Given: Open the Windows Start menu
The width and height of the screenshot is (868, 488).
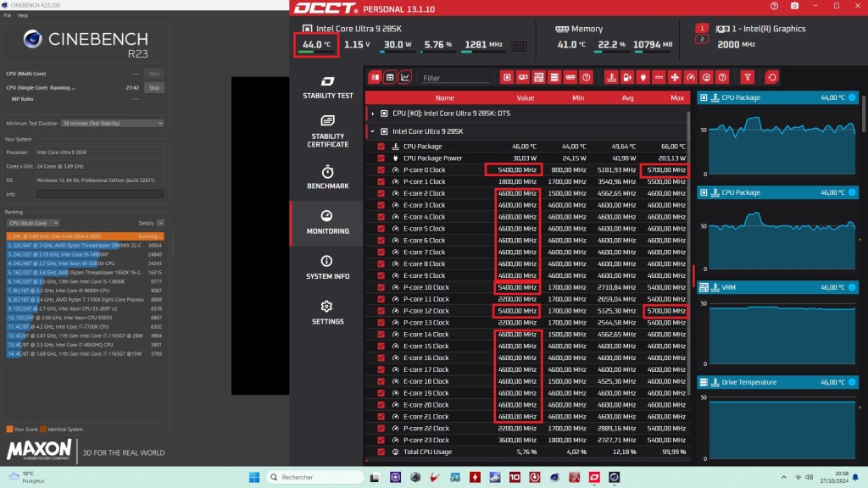Looking at the screenshot, I should pyautogui.click(x=254, y=477).
